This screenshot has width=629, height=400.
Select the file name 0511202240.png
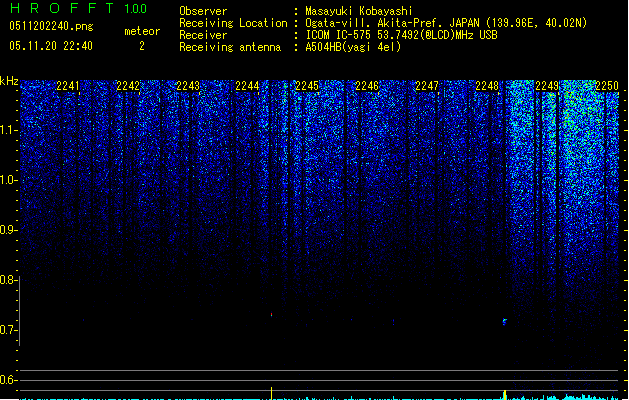click(51, 26)
